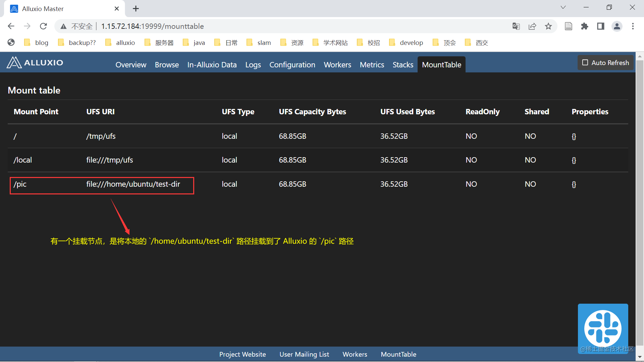The width and height of the screenshot is (644, 362).
Task: Click the Workers footer link
Action: [355, 354]
